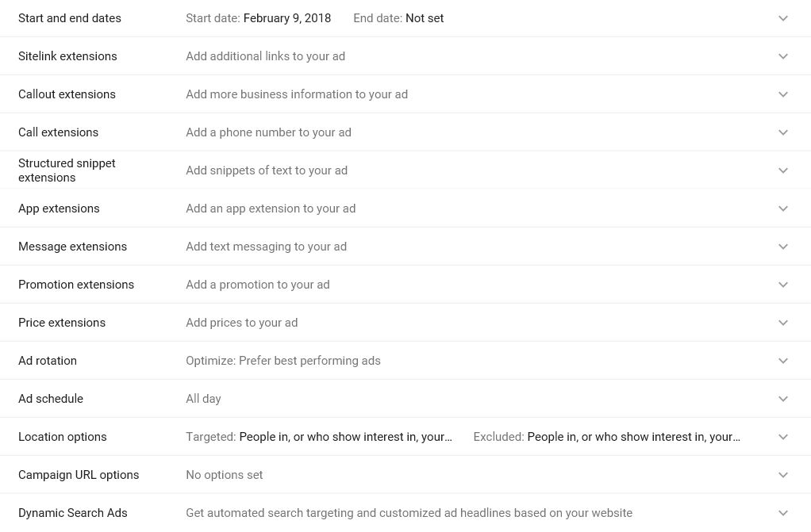The height and width of the screenshot is (532, 811).
Task: Expand Ad schedule chevron arrow
Action: click(x=782, y=399)
